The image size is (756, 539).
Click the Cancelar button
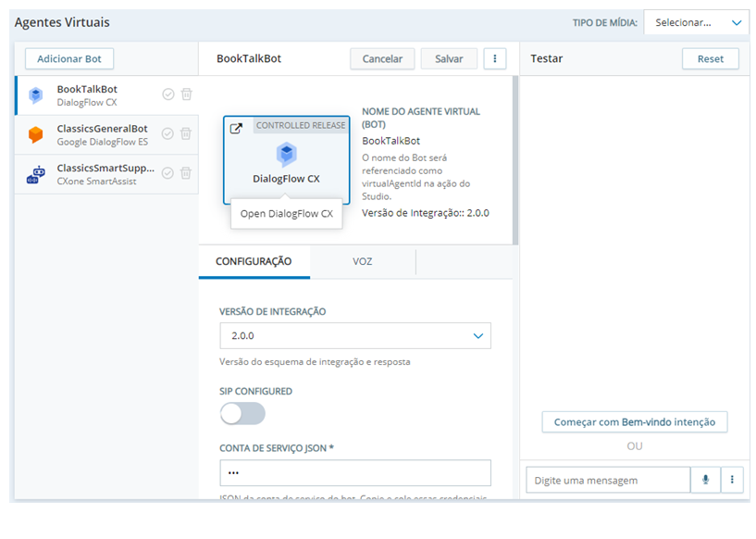tap(382, 59)
